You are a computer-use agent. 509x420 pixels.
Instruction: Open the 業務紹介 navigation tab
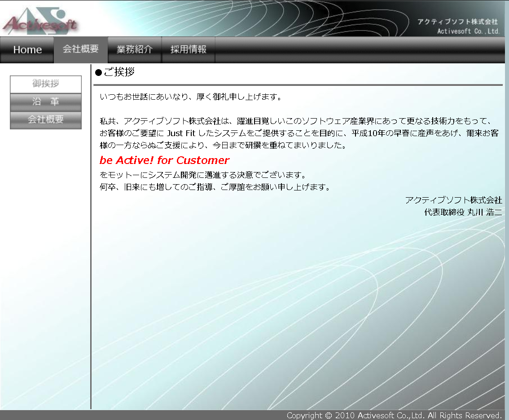click(x=134, y=49)
